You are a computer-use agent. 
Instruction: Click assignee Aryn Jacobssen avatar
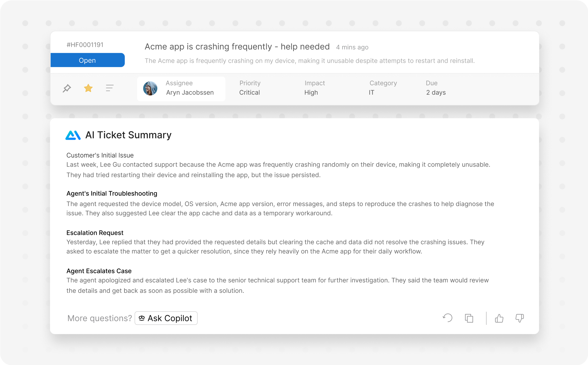coord(150,88)
